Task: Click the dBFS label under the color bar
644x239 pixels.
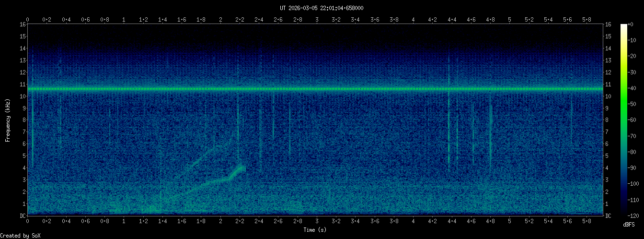Action: 629,225
